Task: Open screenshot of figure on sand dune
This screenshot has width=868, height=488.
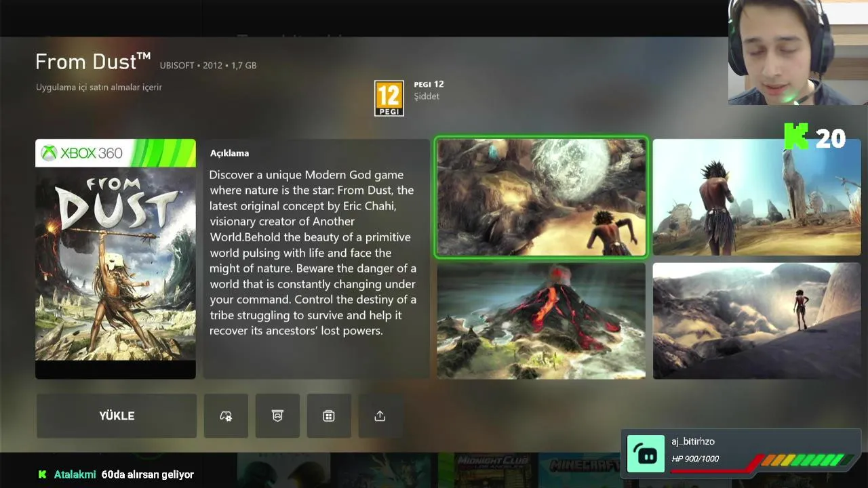Action: (x=757, y=321)
